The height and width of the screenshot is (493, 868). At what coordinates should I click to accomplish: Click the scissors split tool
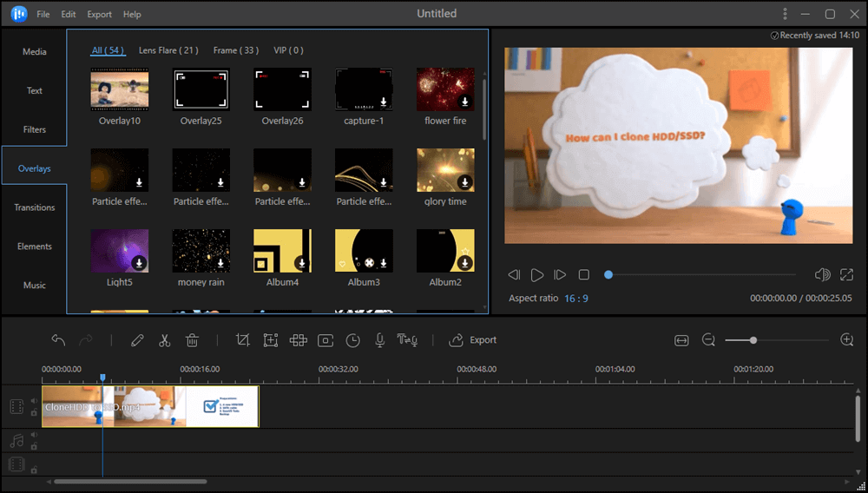(164, 339)
